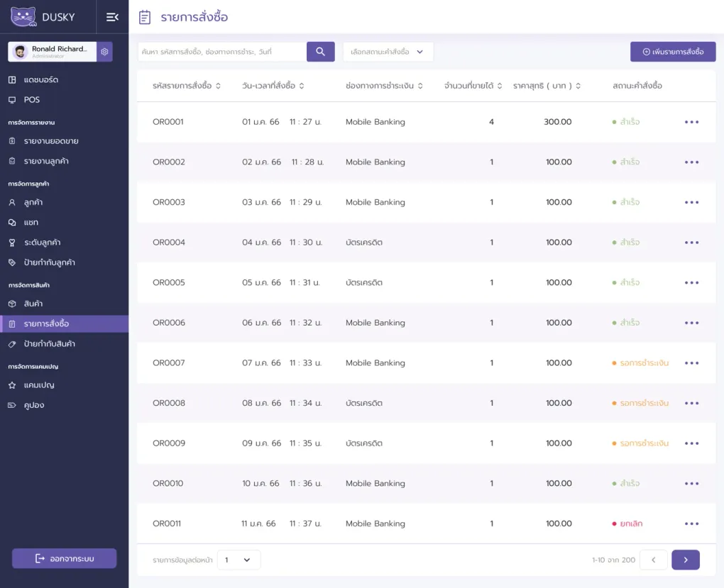The image size is (724, 588).
Task: Click the Ronald Richard profile avatar
Action: pos(20,52)
